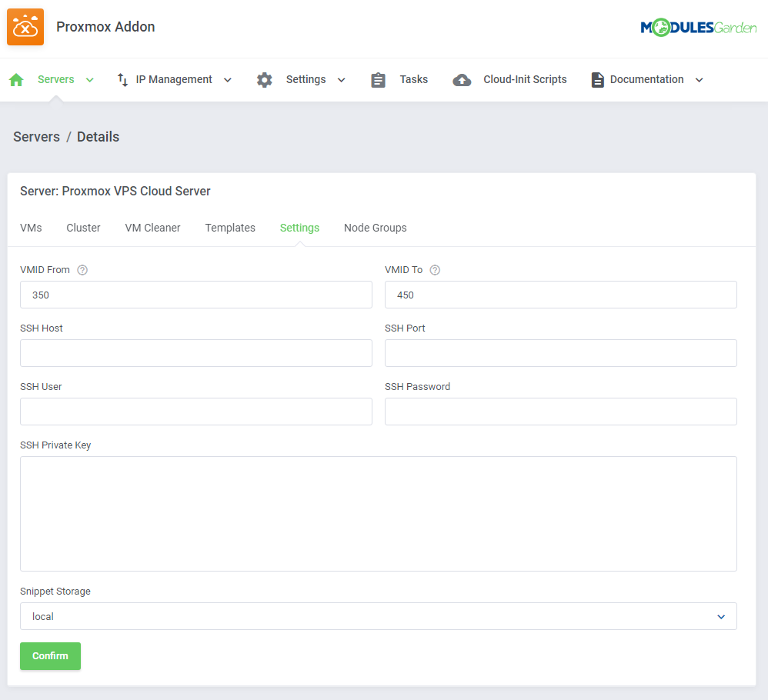Open the Documentation menu
The height and width of the screenshot is (700, 768).
(x=646, y=79)
